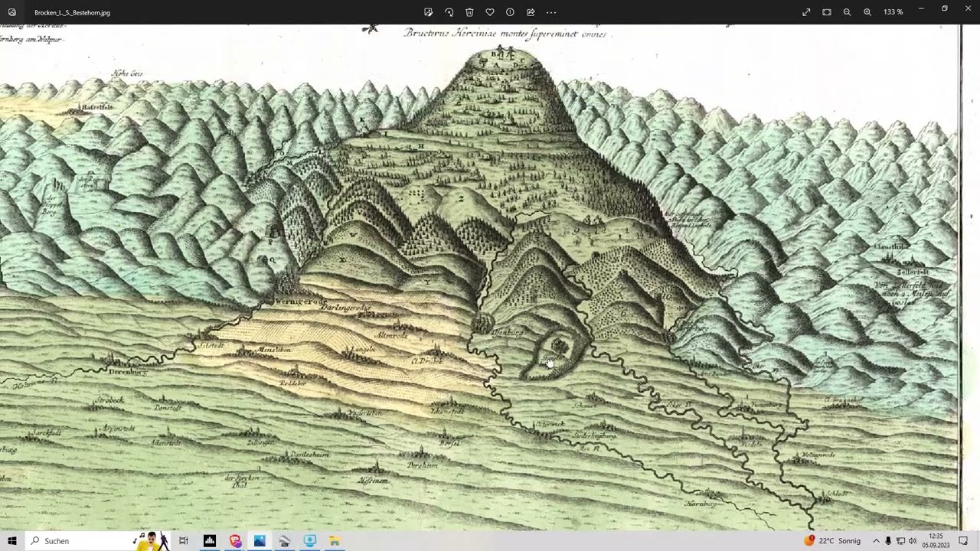980x551 pixels.
Task: Expand hidden system tray icons chevron
Action: (x=876, y=541)
